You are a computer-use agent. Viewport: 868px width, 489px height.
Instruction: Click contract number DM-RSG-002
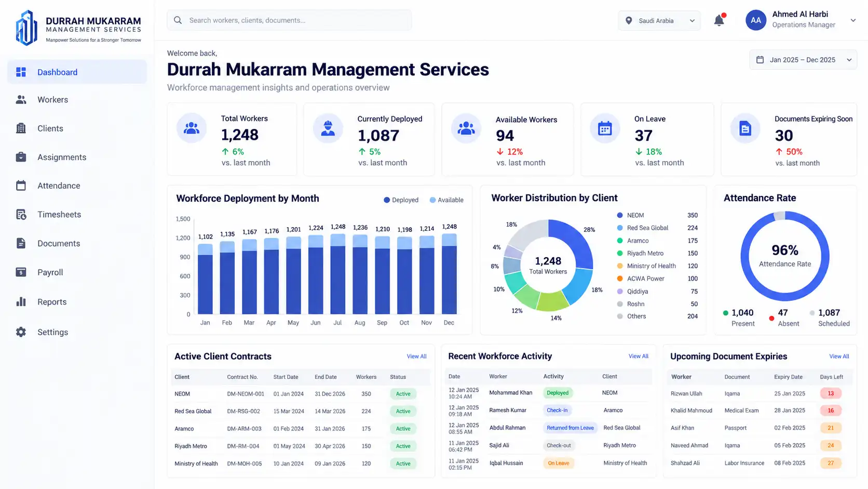(243, 411)
